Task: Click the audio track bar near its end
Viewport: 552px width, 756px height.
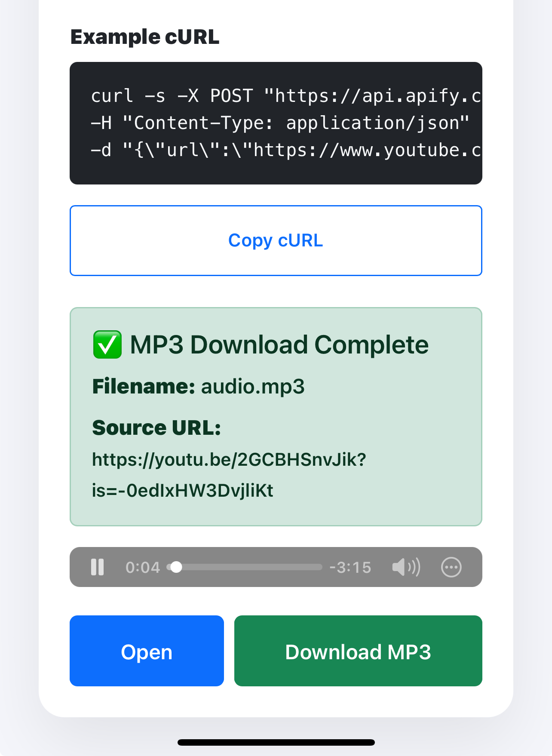Action: click(316, 567)
